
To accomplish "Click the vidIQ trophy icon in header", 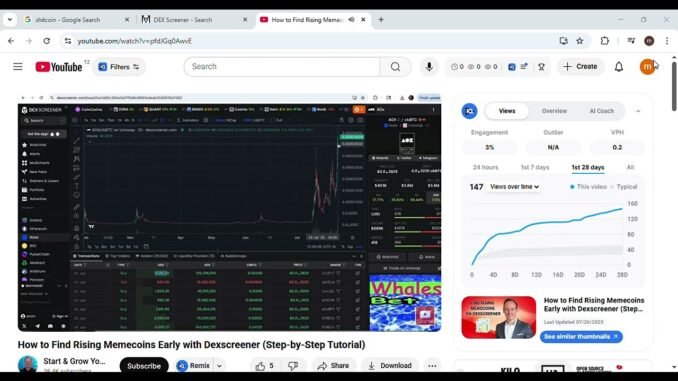I will point(541,67).
